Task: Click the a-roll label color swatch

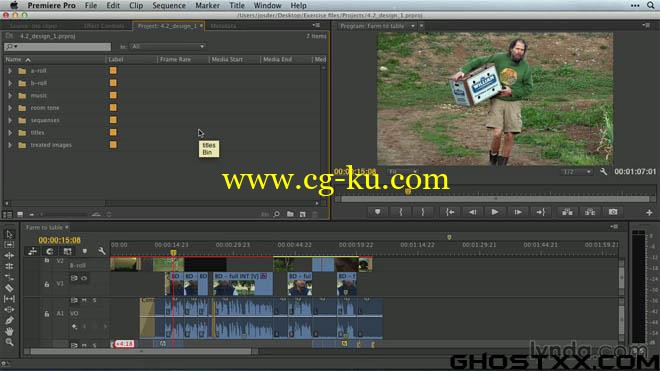Action: coord(113,71)
